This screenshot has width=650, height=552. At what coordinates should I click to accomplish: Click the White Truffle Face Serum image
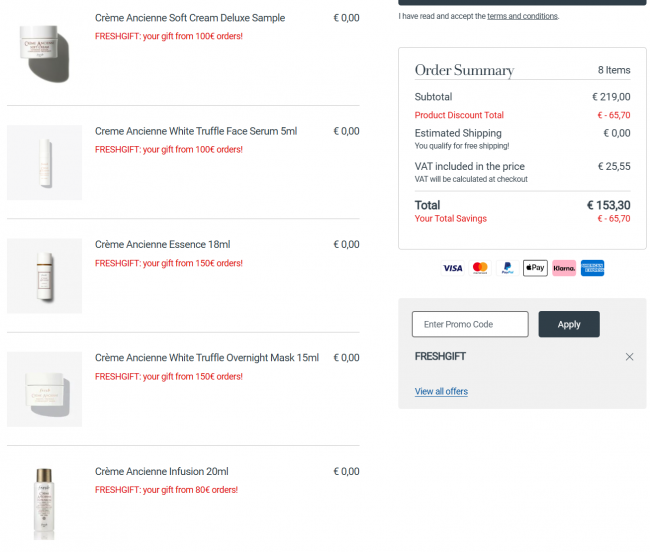coord(44,162)
